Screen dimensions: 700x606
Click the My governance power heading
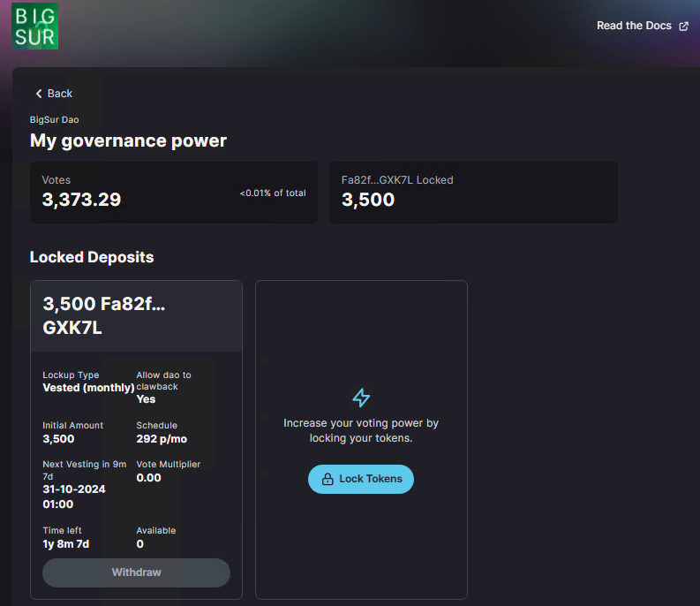(128, 140)
